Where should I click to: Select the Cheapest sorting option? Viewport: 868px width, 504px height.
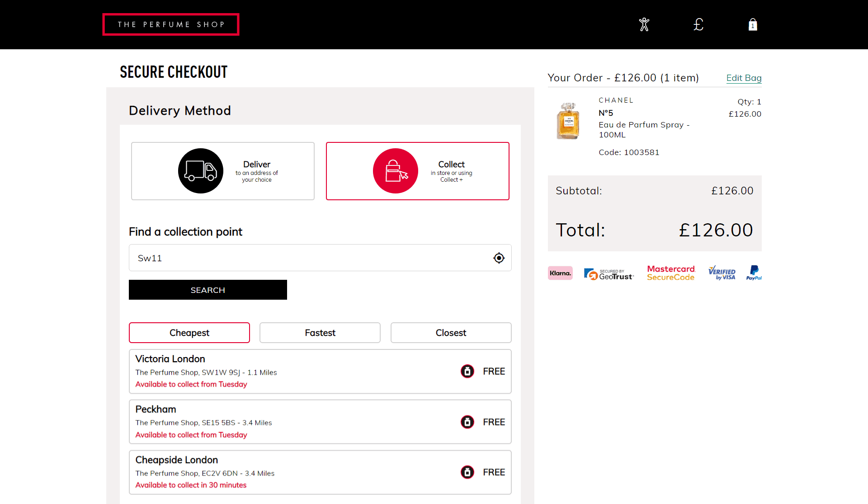(189, 333)
